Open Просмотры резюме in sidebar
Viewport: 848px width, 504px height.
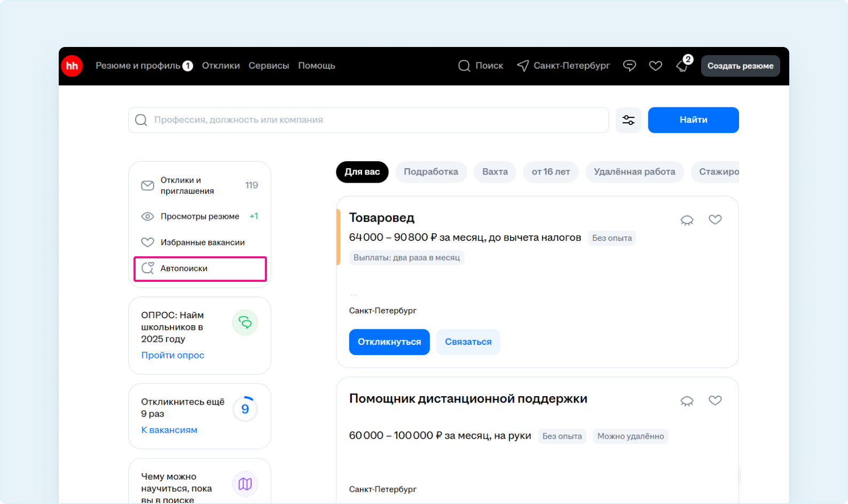point(200,216)
